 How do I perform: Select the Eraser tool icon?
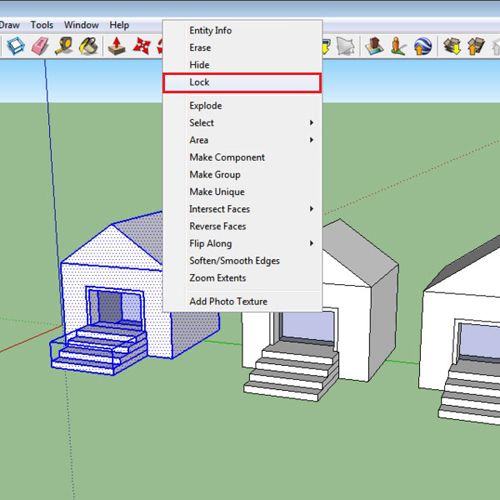tap(40, 46)
